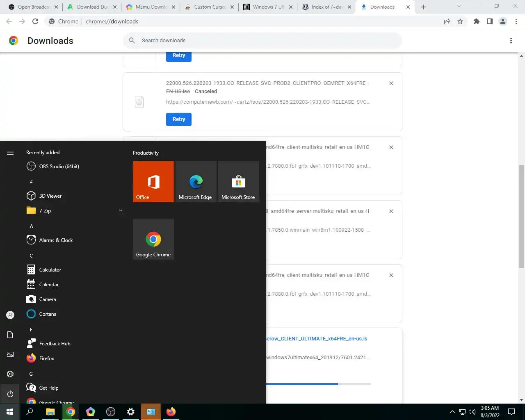Screen dimensions: 525x420
Task: Open Settings from the taskbar
Action: [x=130, y=412]
